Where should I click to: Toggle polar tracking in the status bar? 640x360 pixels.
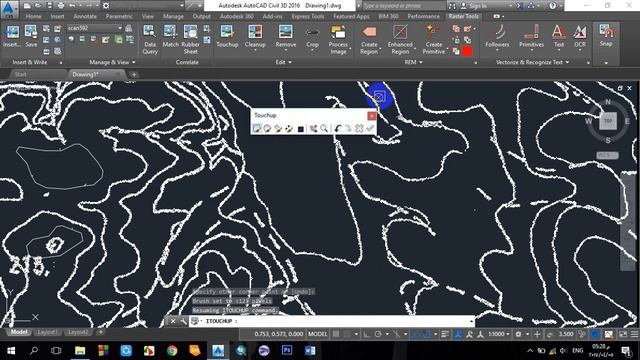tap(378, 334)
